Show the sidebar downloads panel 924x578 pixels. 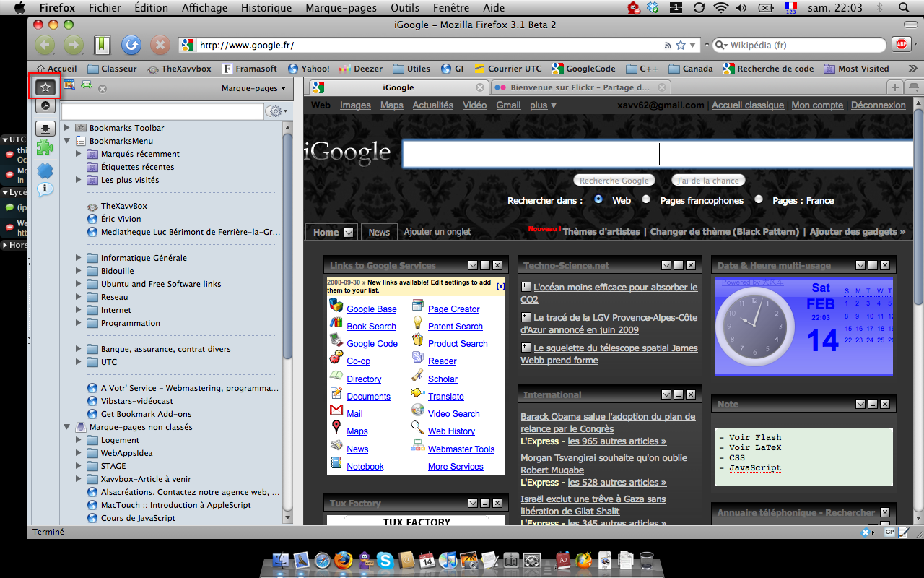pyautogui.click(x=45, y=129)
